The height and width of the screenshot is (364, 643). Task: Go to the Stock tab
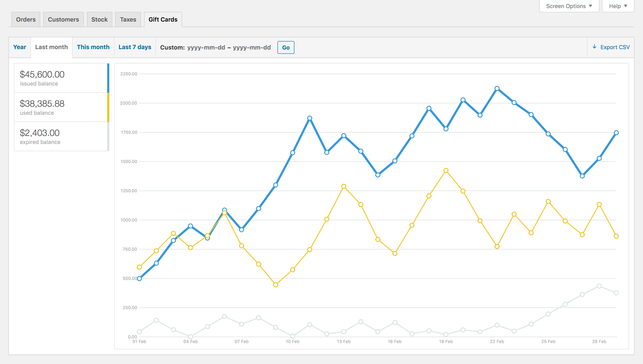tap(99, 19)
